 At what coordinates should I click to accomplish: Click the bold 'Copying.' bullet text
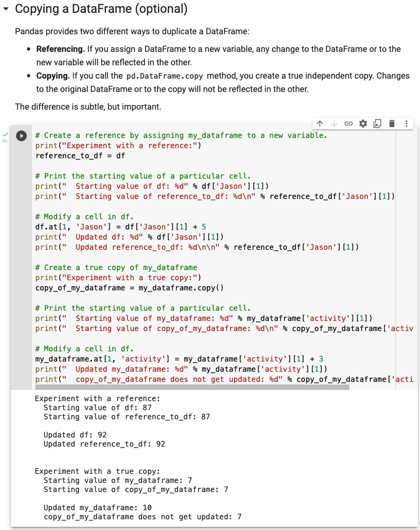53,76
